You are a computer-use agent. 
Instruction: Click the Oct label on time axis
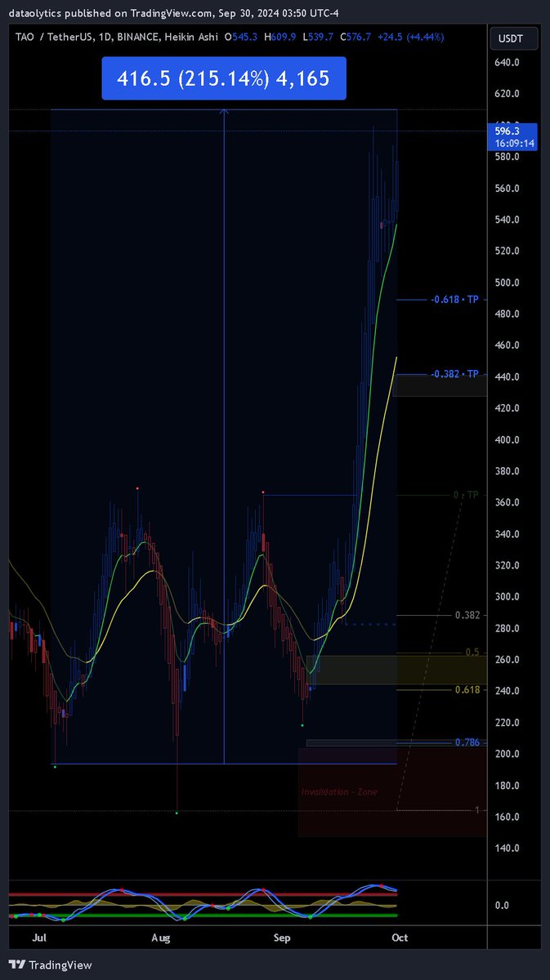click(x=400, y=938)
